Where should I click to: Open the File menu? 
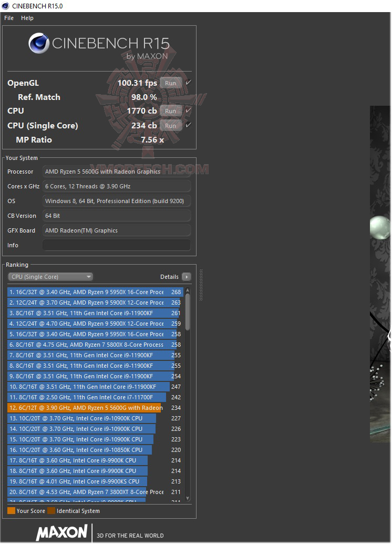pos(8,18)
